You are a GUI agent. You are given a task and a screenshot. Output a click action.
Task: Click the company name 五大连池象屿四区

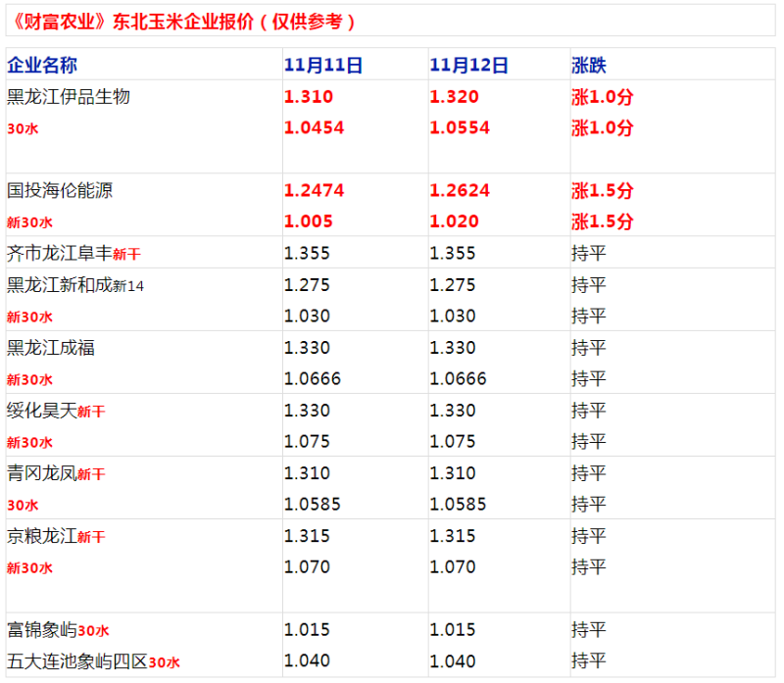tap(77, 661)
